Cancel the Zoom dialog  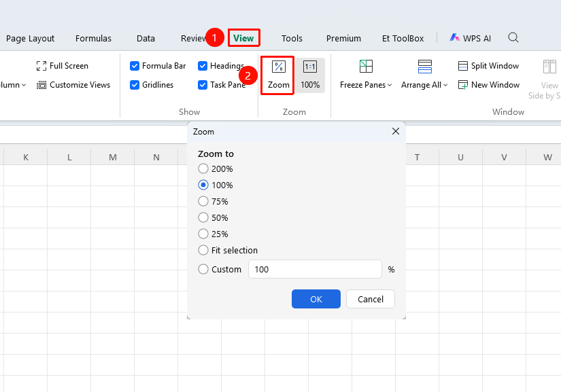371,299
